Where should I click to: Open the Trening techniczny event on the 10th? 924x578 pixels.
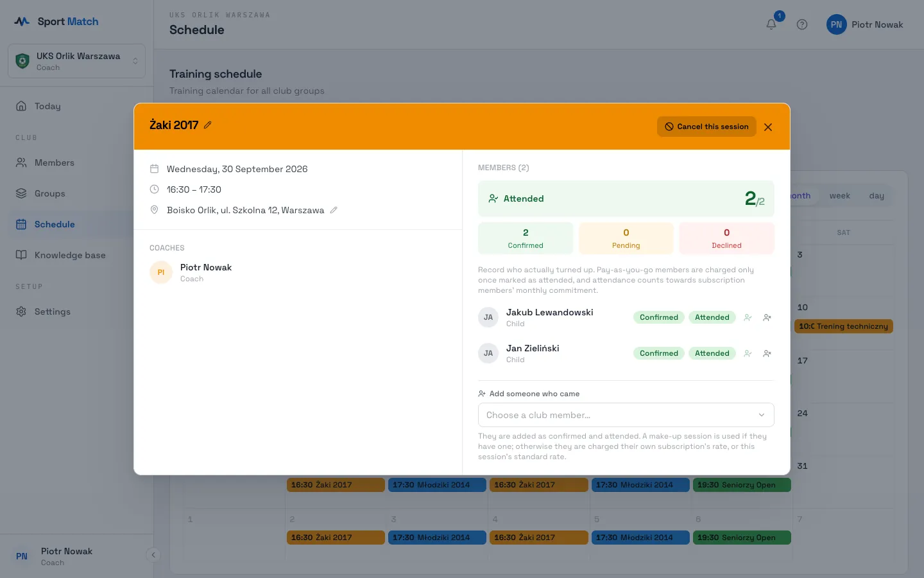pos(843,326)
